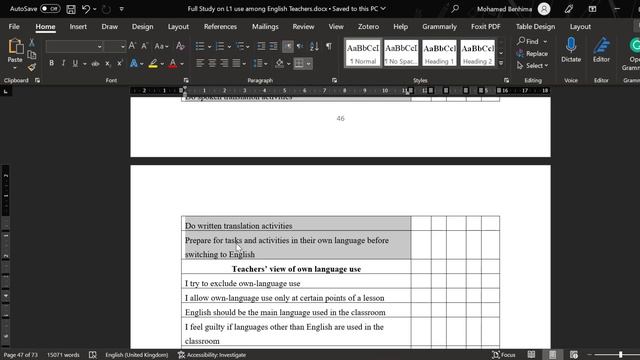
Task: Switch to the Review tab
Action: [x=303, y=27]
